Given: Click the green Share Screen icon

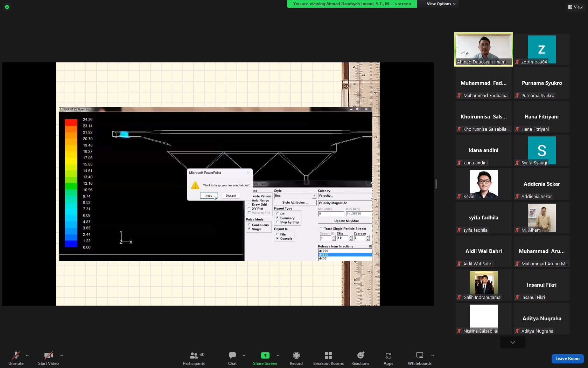Looking at the screenshot, I should 265,355.
